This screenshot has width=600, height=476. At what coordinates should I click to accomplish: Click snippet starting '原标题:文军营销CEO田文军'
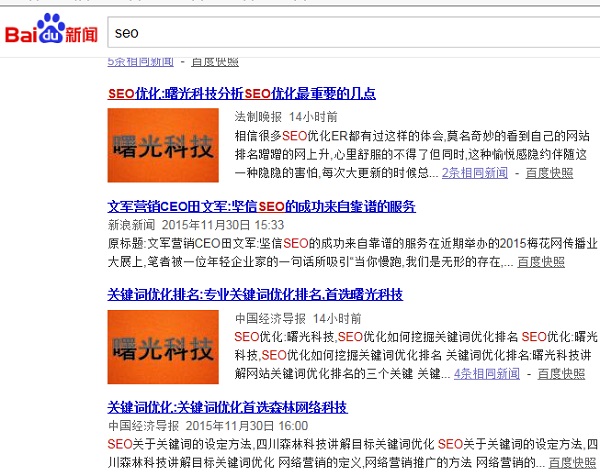[x=352, y=253]
